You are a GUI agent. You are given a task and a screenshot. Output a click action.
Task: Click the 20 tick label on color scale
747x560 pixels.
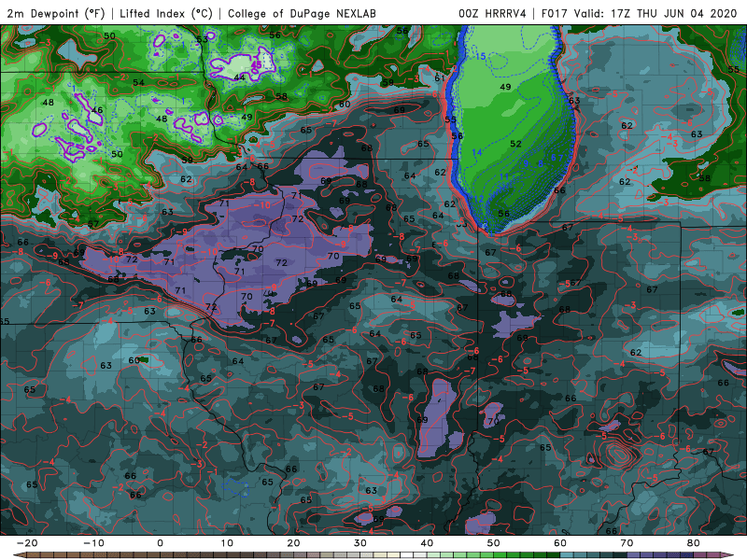coord(293,543)
